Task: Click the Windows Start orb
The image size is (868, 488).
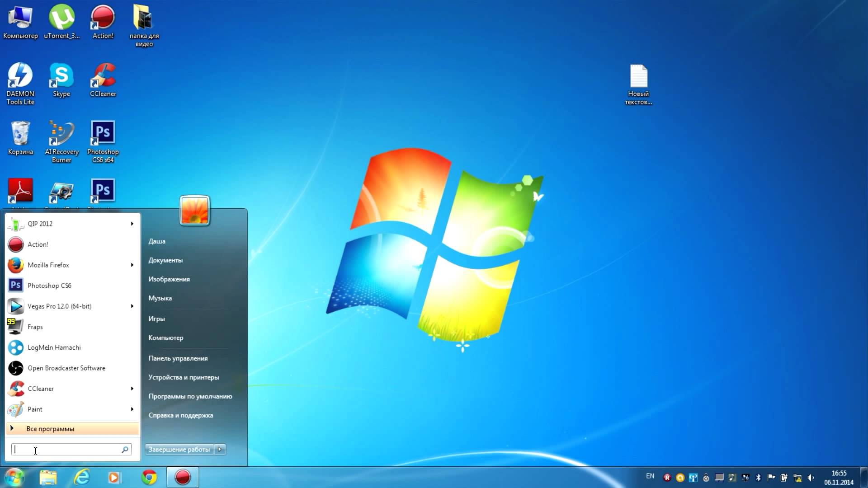Action: 14,477
